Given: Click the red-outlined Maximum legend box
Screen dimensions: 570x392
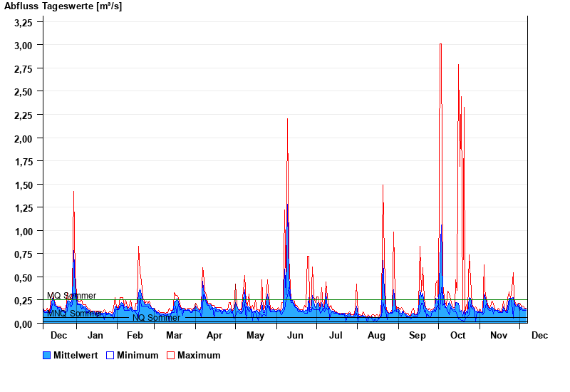Looking at the screenshot, I should pos(171,355).
